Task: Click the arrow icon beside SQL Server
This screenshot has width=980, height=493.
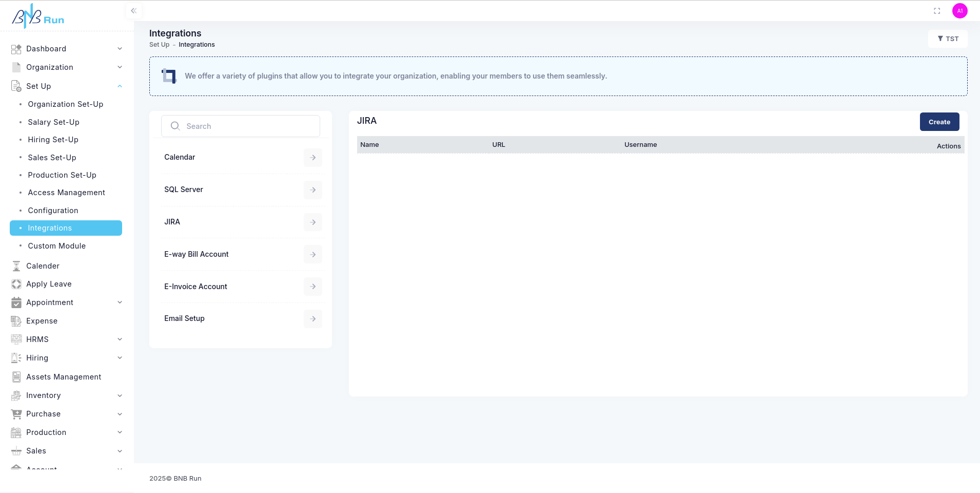Action: [x=312, y=190]
